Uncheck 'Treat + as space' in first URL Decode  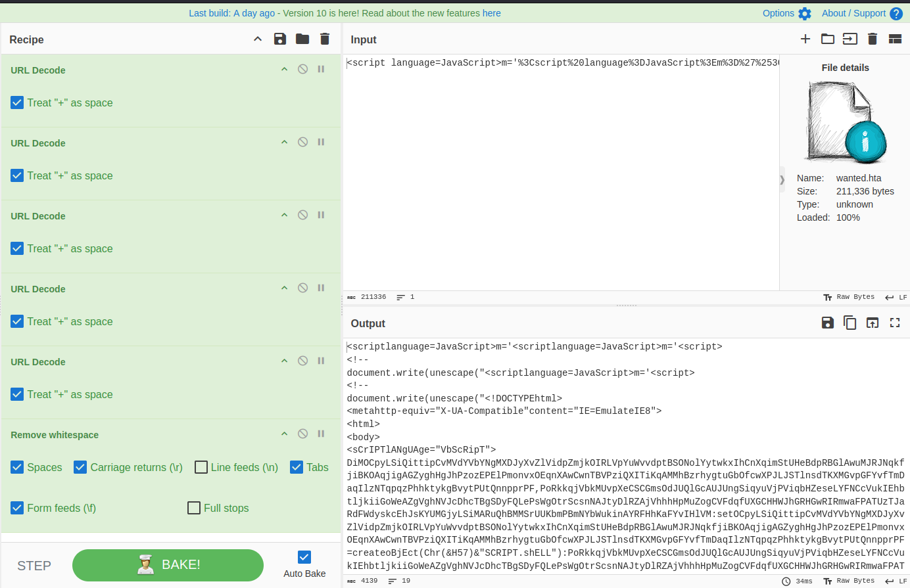[x=17, y=102]
